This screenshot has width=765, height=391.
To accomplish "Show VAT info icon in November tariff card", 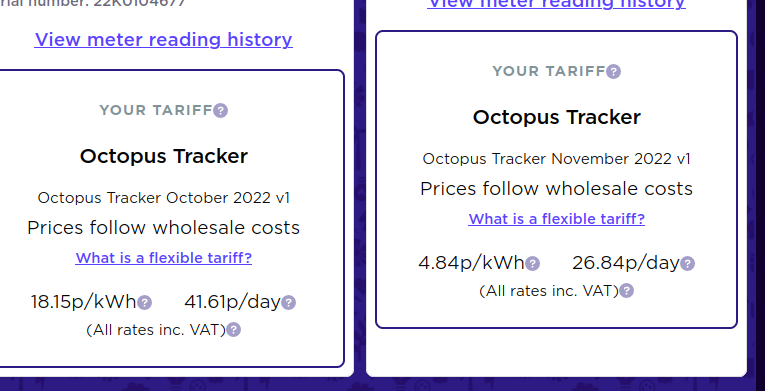I will [x=626, y=291].
